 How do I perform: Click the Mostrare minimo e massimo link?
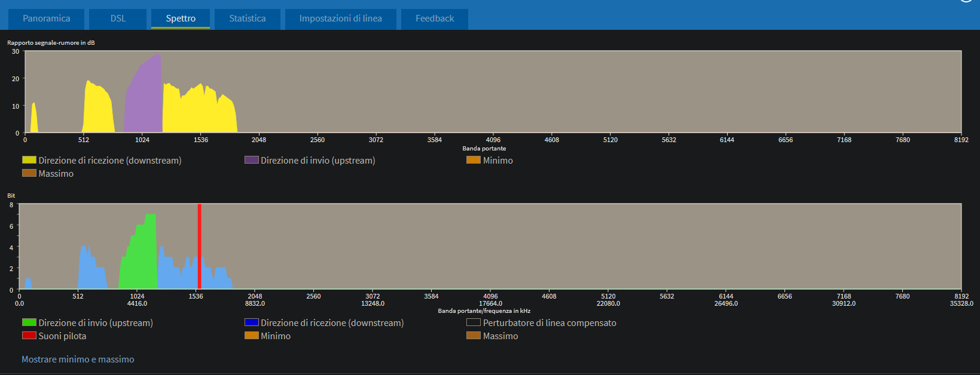78,359
